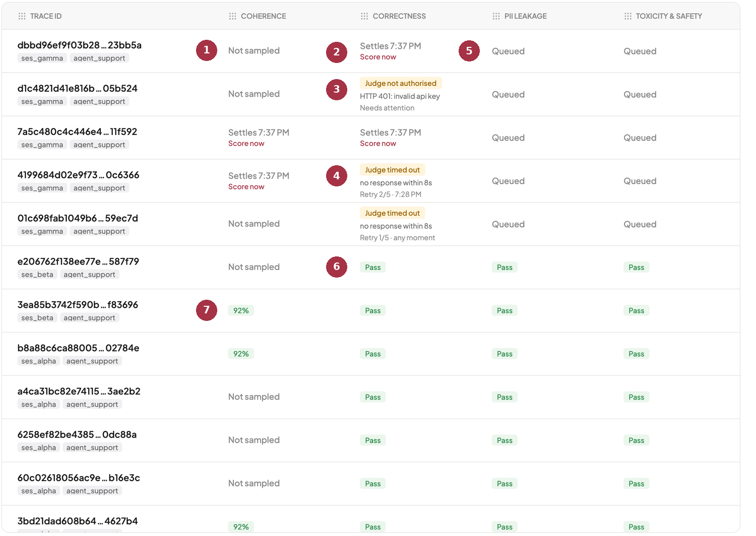Image resolution: width=756 pixels, height=536 pixels.
Task: Click the PII LEAKAGE column header label
Action: coord(526,16)
